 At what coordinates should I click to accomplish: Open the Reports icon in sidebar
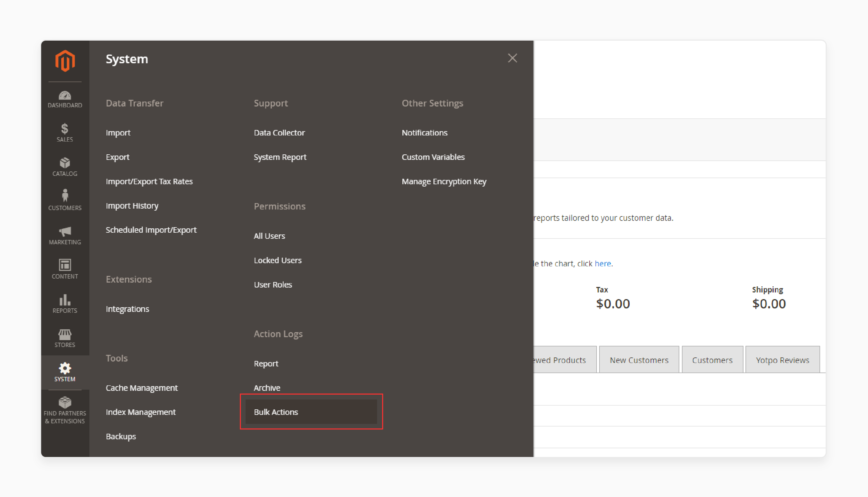coord(65,304)
